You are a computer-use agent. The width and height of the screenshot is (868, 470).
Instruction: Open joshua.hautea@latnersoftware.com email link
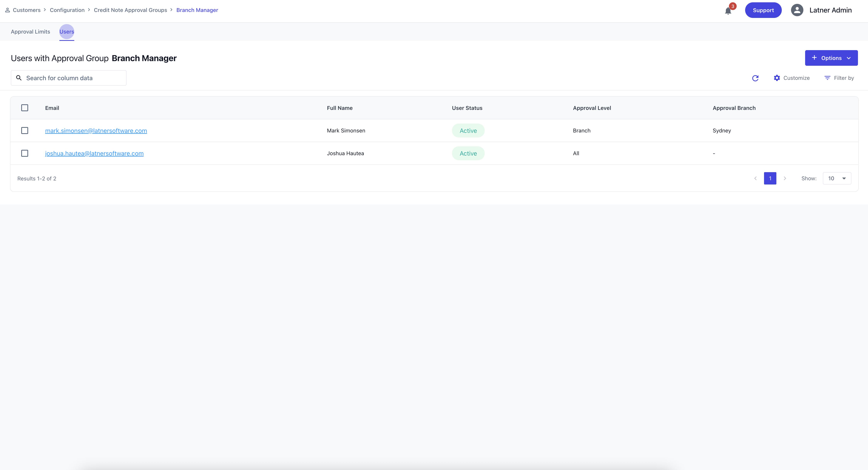pos(94,153)
